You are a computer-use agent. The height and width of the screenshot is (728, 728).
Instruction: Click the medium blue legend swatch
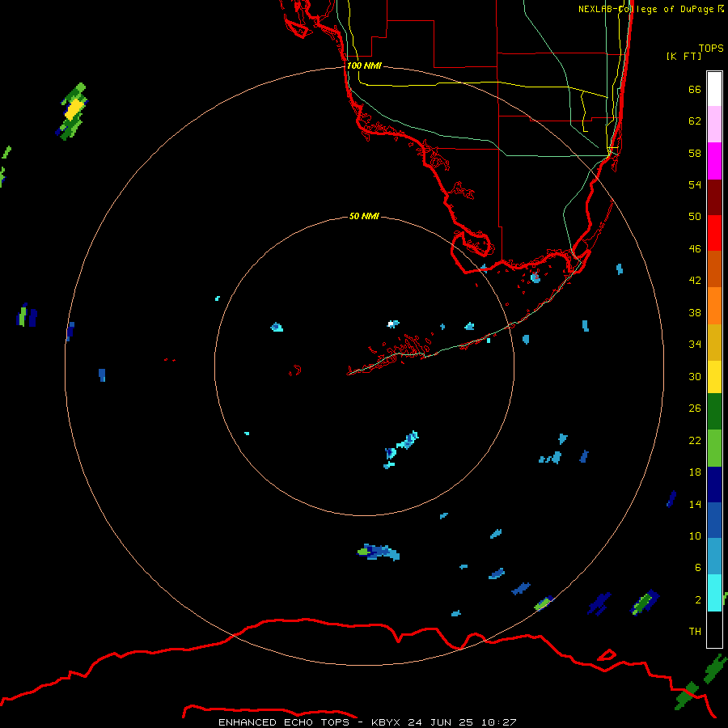click(714, 520)
